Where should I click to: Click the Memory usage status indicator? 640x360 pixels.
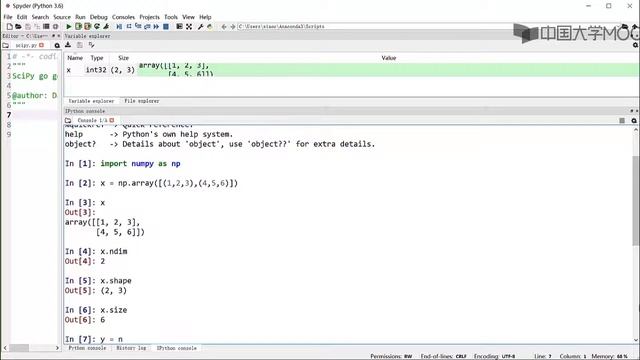click(x=610, y=356)
